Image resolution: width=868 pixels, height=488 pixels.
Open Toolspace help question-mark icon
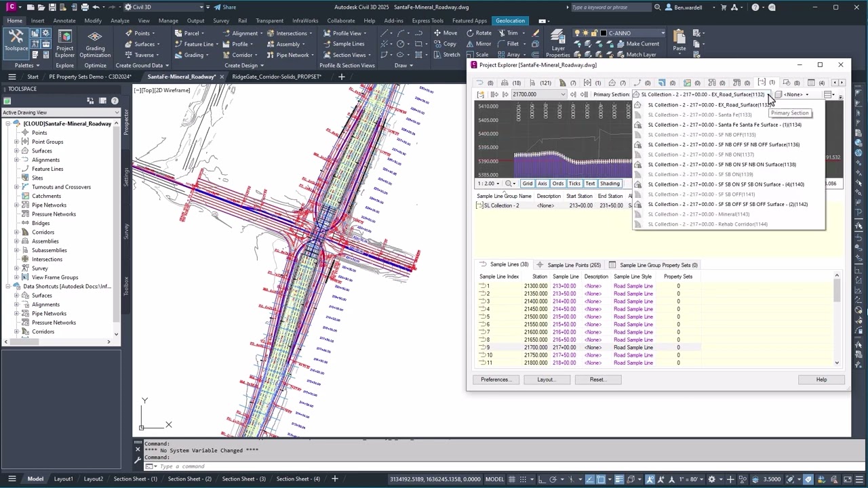click(115, 101)
